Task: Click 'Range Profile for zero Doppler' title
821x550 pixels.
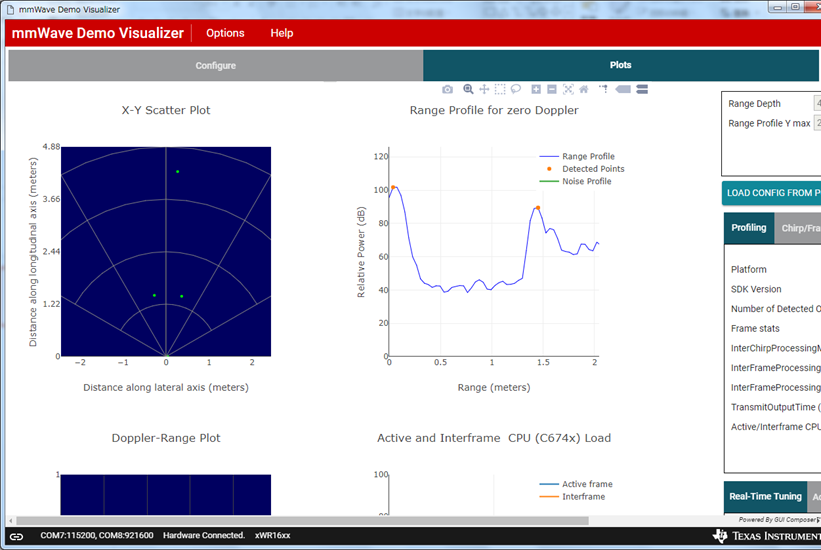Action: [x=494, y=110]
